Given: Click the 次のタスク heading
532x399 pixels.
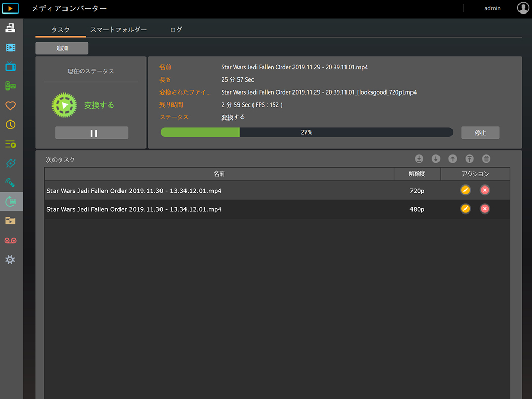Looking at the screenshot, I should [60, 159].
